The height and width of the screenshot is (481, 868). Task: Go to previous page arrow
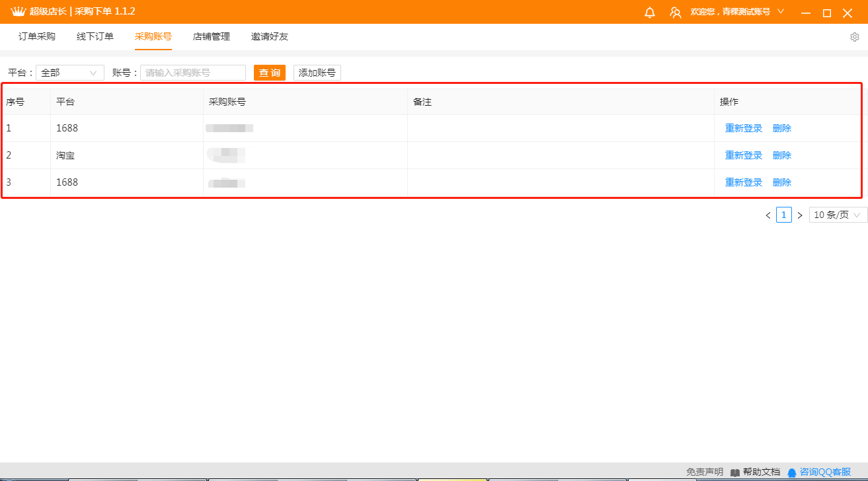(x=768, y=215)
